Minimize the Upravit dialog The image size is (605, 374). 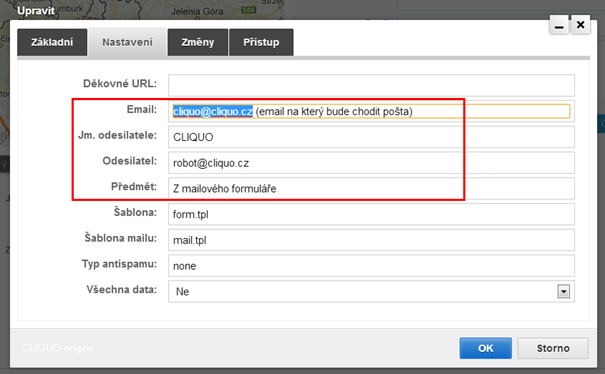click(559, 25)
